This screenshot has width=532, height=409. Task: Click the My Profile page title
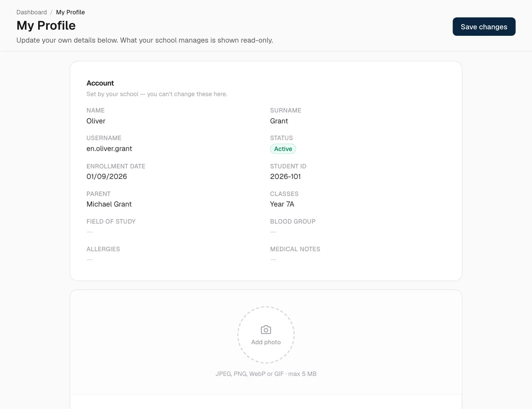46,26
